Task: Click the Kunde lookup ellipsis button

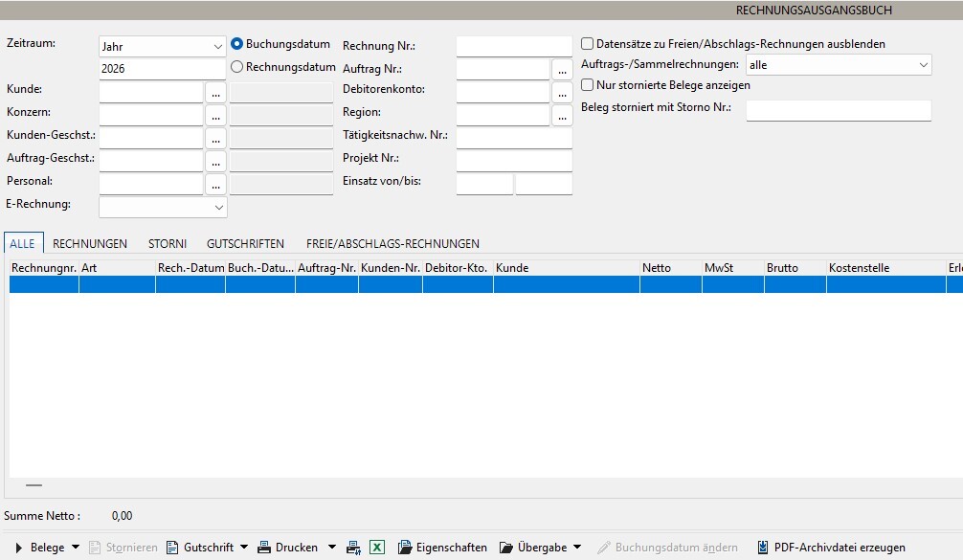Action: tap(215, 93)
